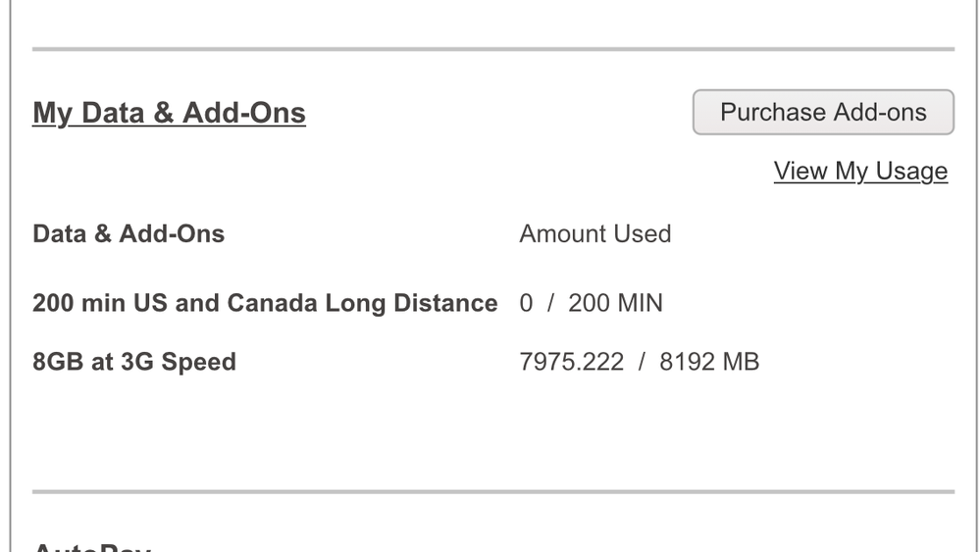Open the View My Usage link
This screenshot has height=552, width=980.
click(x=860, y=171)
